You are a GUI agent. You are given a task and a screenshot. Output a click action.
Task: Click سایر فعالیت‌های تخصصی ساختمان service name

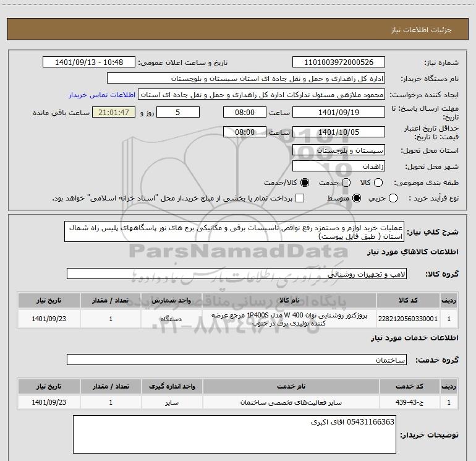pos(291,402)
